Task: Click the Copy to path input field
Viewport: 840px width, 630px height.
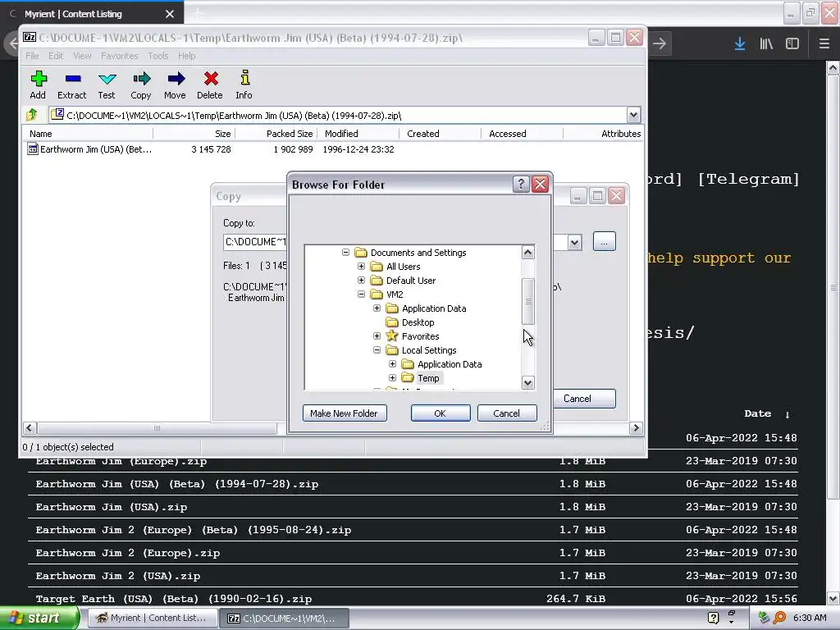Action: click(x=255, y=242)
